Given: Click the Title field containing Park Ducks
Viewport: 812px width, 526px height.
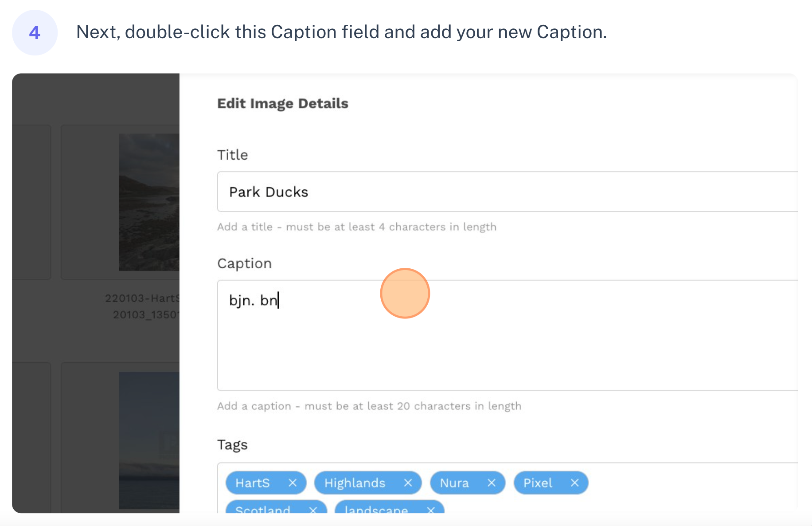Looking at the screenshot, I should click(x=507, y=192).
